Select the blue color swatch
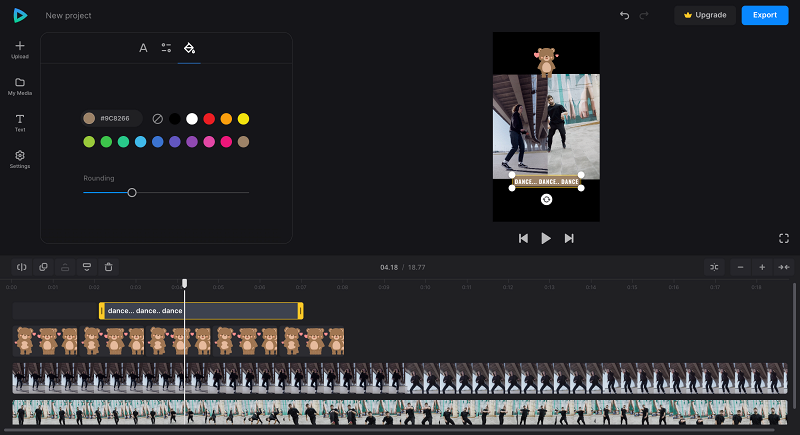Image resolution: width=800 pixels, height=435 pixels. (x=158, y=142)
